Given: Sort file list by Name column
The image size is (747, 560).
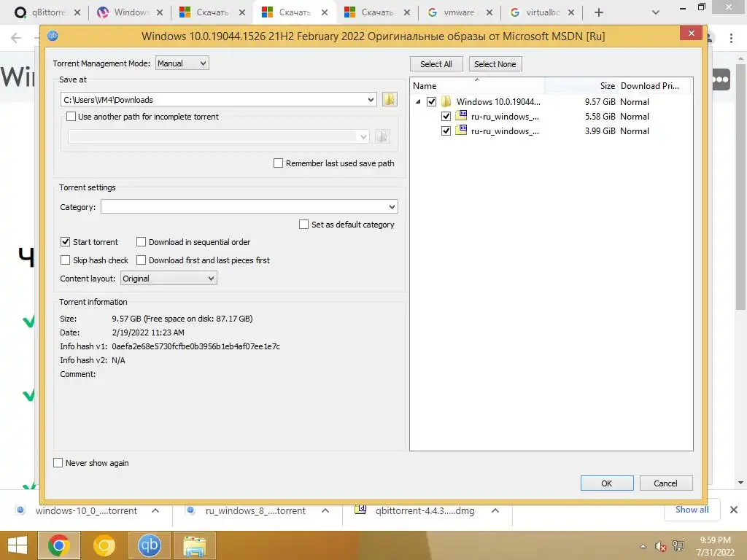Looking at the screenshot, I should [477, 86].
